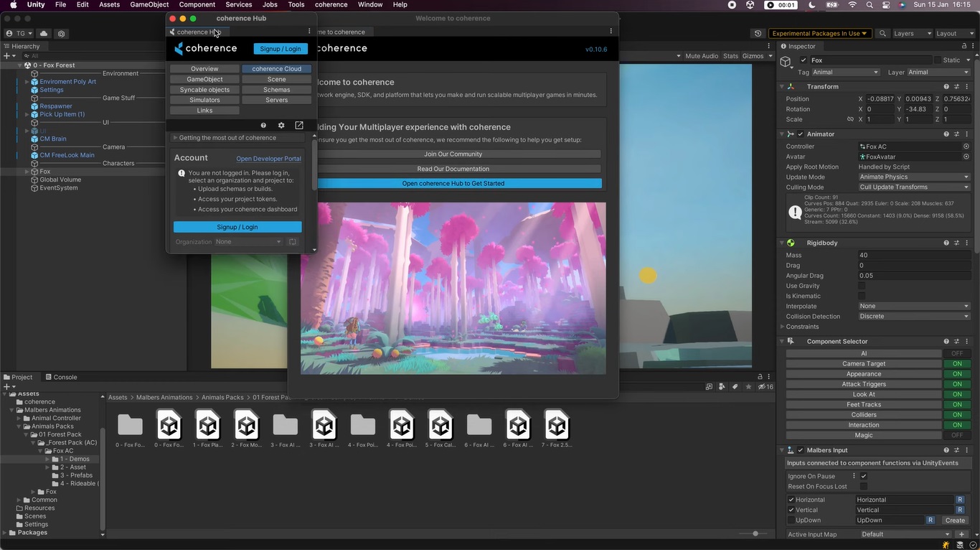Toggle the Fox object active checkbox
Viewport: 980px width, 550px height.
(x=804, y=60)
